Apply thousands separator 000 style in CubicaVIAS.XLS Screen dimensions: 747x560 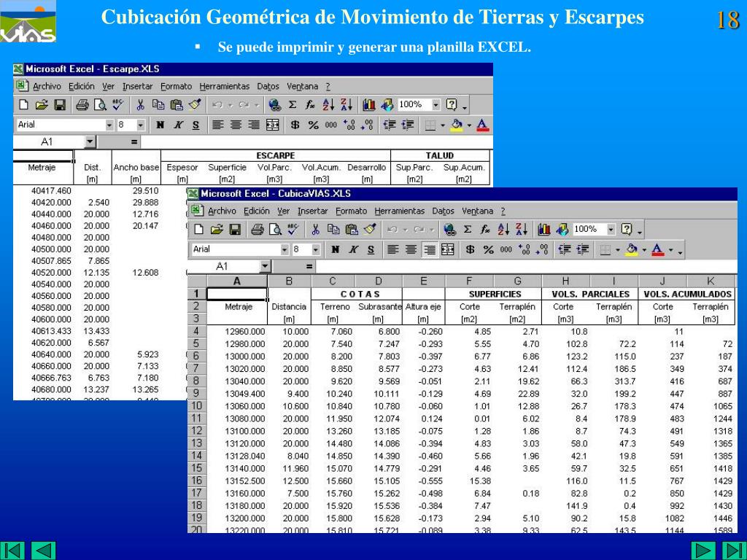coord(506,249)
